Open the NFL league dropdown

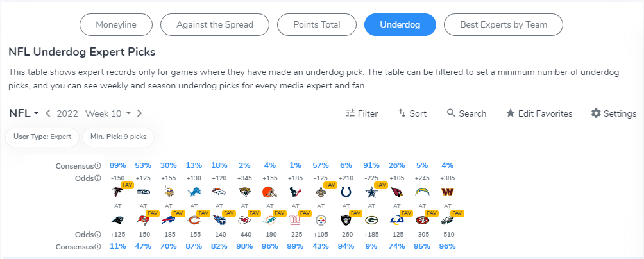pyautogui.click(x=24, y=113)
